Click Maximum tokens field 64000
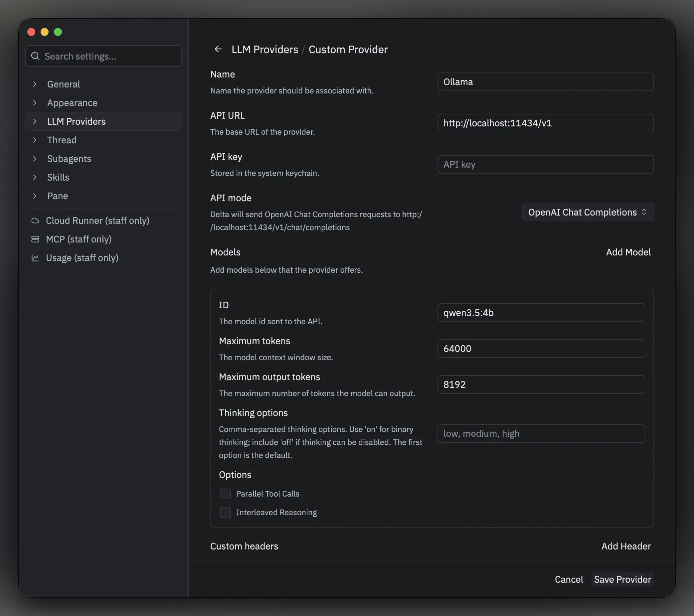Image resolution: width=694 pixels, height=616 pixels. (541, 349)
